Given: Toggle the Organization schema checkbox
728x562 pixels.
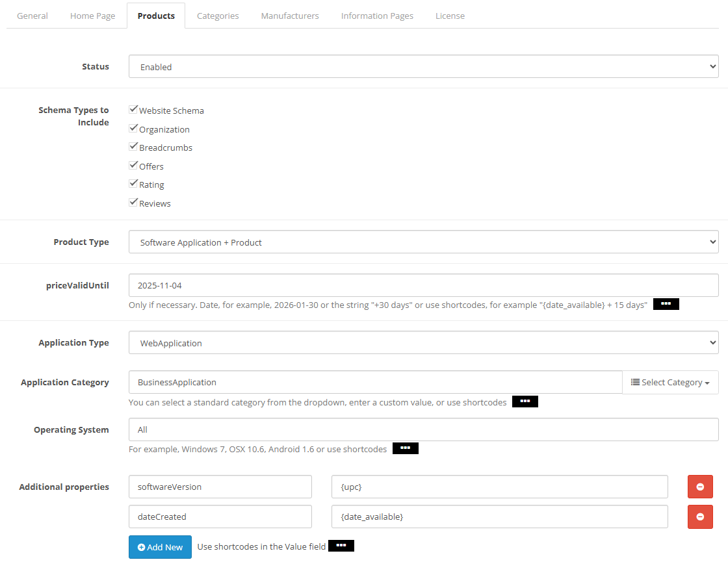Looking at the screenshot, I should click(x=133, y=129).
